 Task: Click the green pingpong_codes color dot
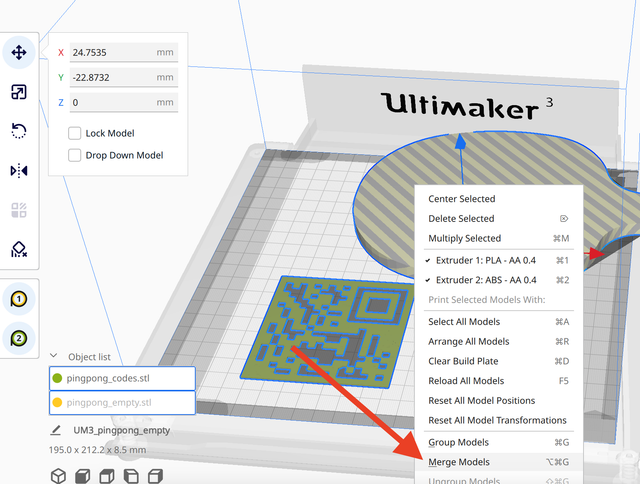click(57, 378)
